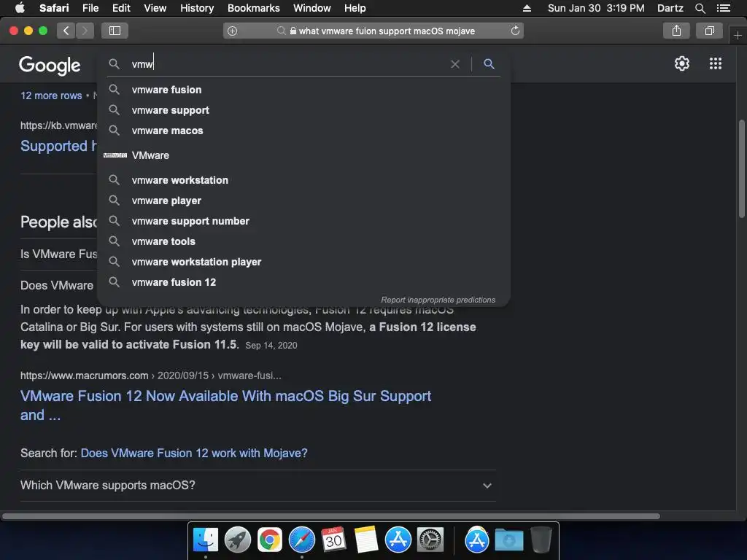Viewport: 747px width, 560px height.
Task: Select suggestion 'vmware player'
Action: [303, 201]
